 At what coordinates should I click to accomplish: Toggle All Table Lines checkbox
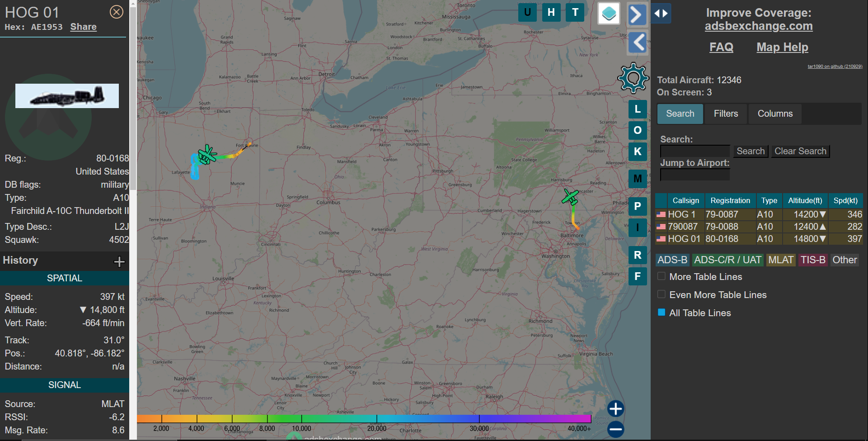(x=662, y=313)
